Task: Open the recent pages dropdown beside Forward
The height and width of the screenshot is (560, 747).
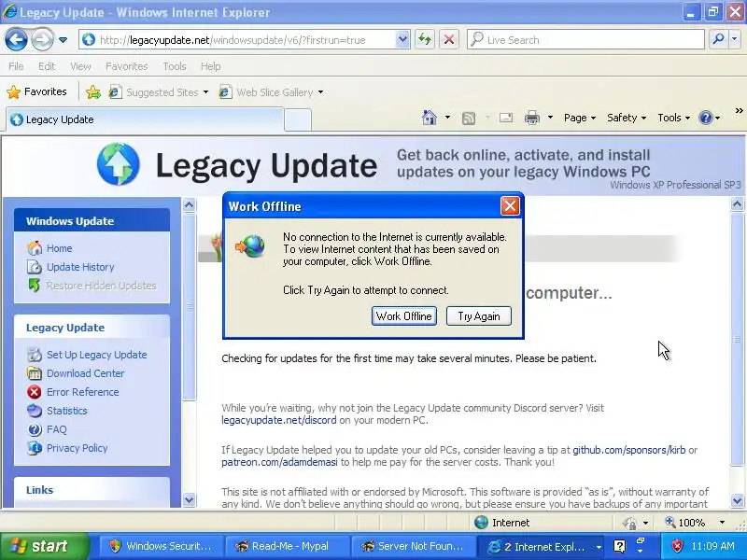Action: (63, 40)
